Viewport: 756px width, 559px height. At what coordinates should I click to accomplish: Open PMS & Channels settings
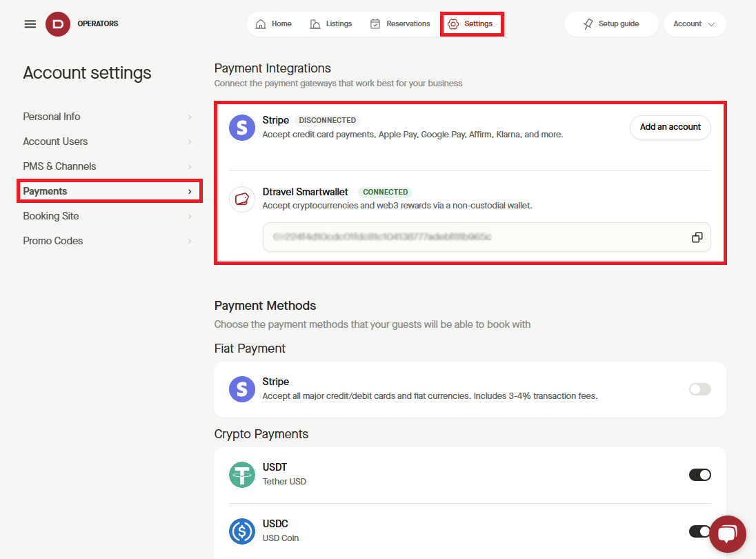coord(107,166)
